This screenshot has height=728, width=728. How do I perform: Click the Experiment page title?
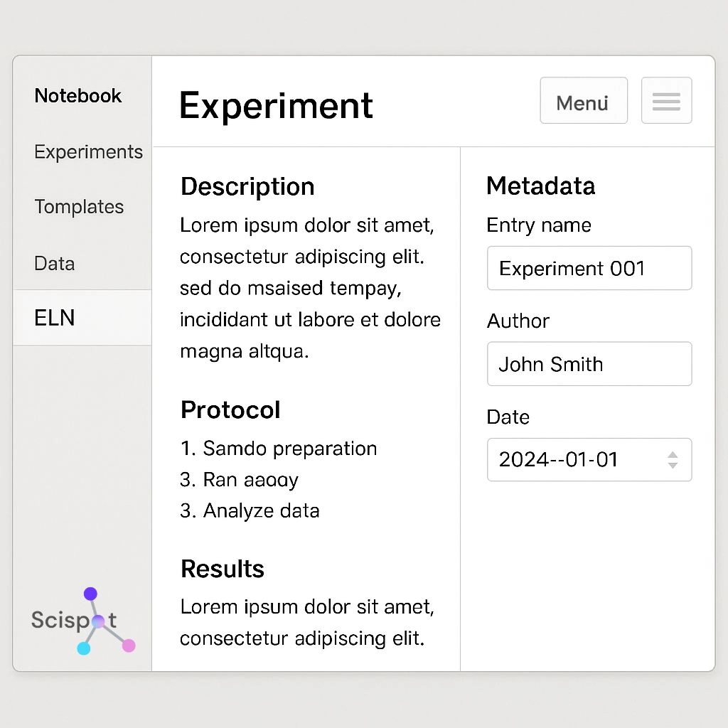pos(276,106)
